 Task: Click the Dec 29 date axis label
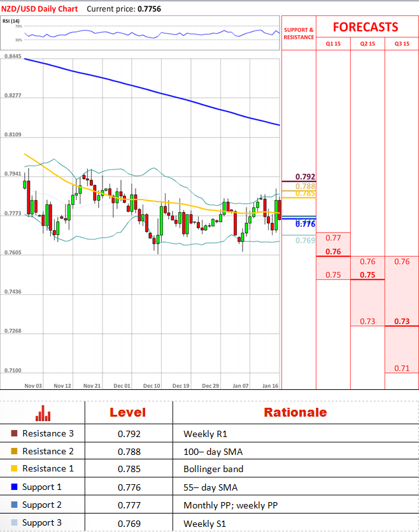click(211, 385)
